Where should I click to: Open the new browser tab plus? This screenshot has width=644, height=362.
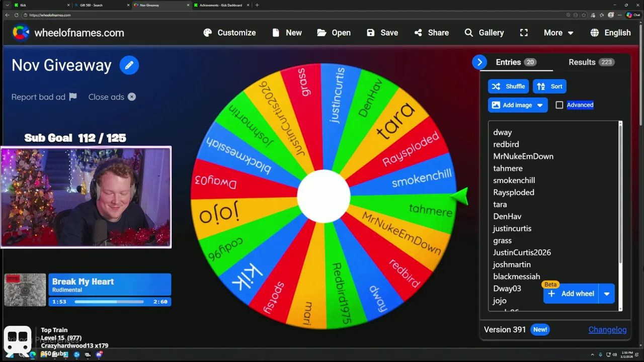coord(257,5)
